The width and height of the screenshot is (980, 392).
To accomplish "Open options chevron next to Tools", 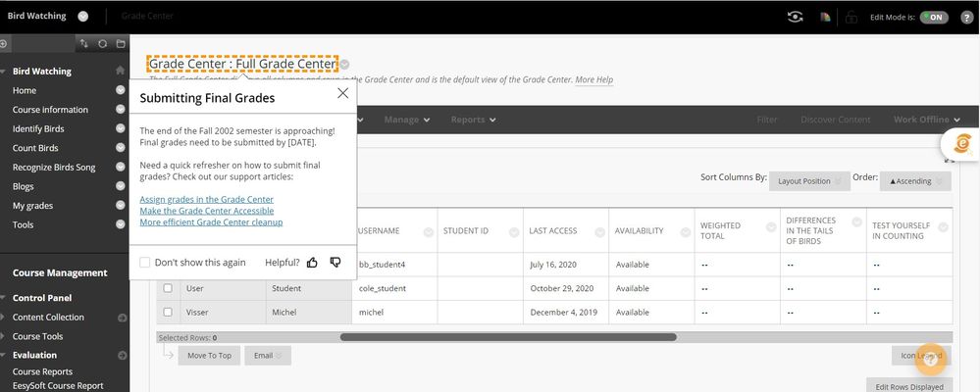I will click(120, 224).
